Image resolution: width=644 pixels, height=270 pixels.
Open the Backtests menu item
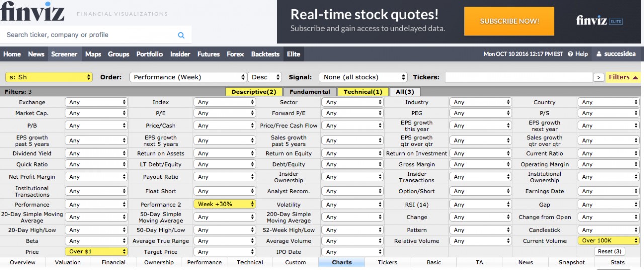click(265, 54)
